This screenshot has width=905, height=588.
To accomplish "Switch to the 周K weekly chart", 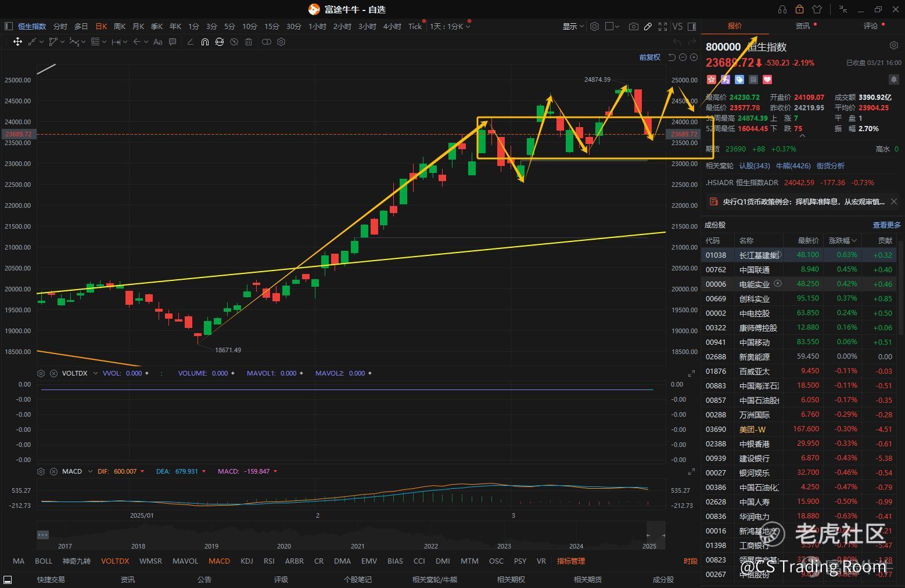I will [x=120, y=26].
